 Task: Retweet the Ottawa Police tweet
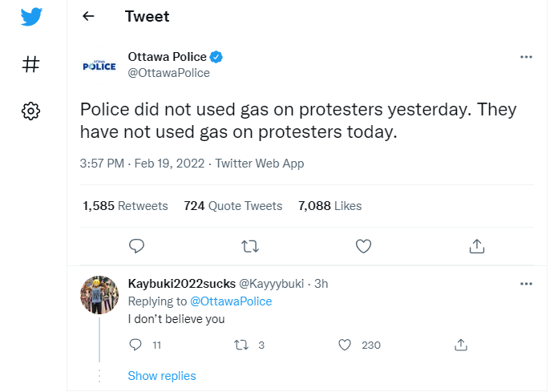pyautogui.click(x=250, y=246)
